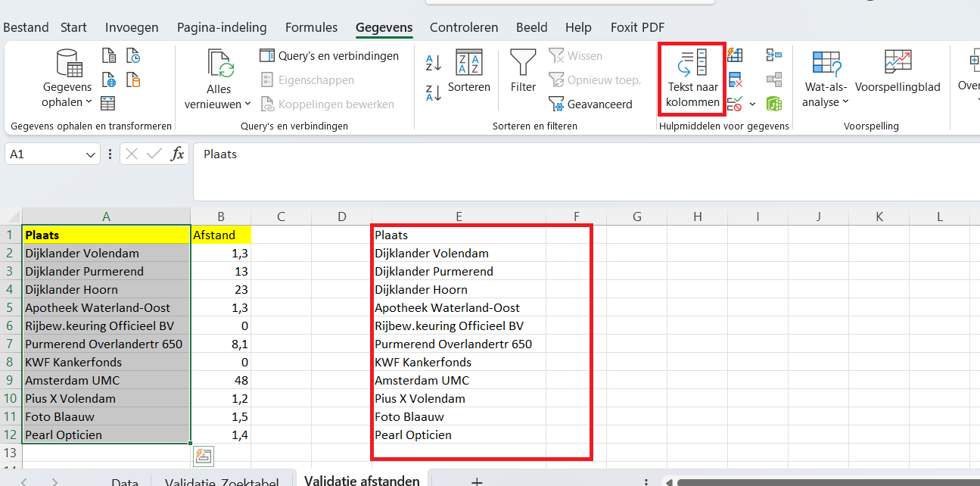
Task: Open Query's en verbindingen pane
Action: point(329,56)
